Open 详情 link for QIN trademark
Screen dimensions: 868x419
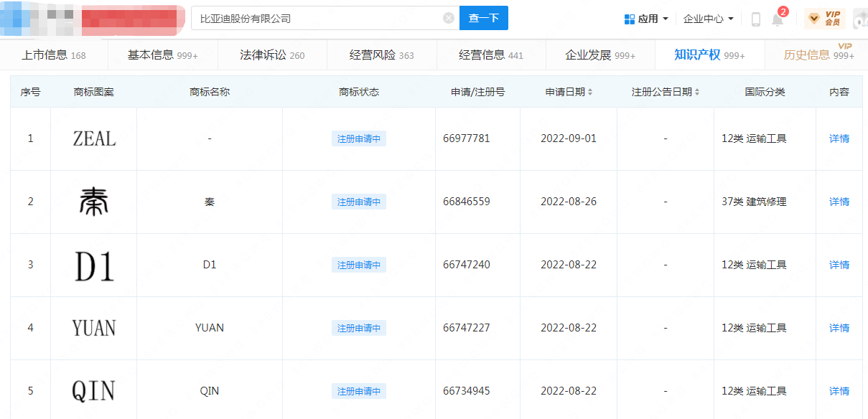839,391
